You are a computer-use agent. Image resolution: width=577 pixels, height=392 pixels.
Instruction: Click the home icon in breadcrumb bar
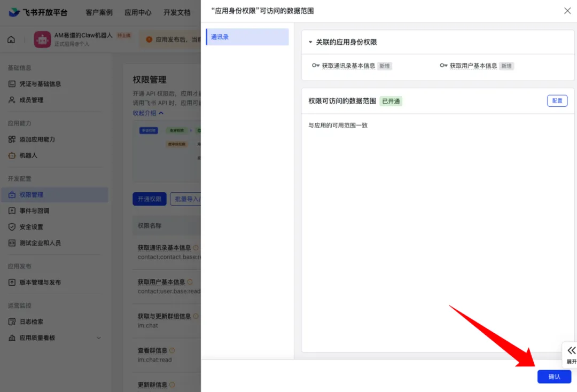click(11, 40)
